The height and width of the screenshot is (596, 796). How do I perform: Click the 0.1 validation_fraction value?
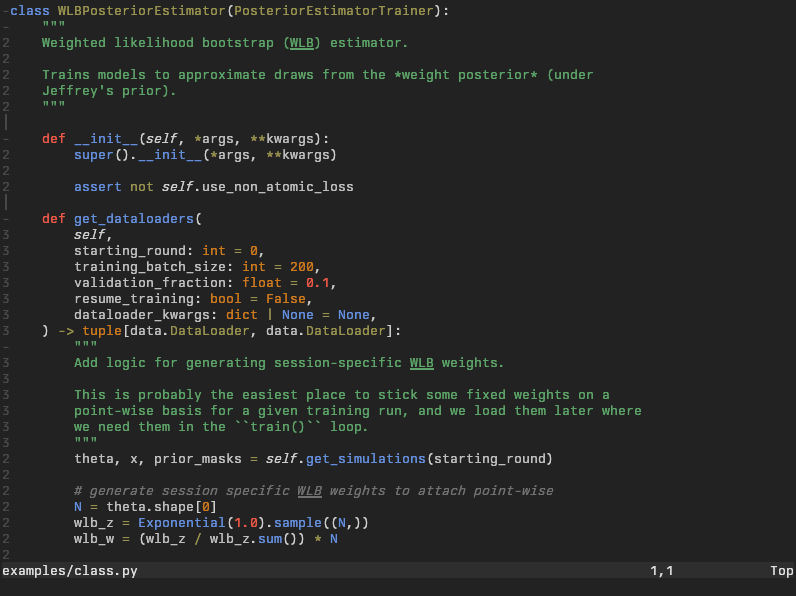[x=317, y=283]
